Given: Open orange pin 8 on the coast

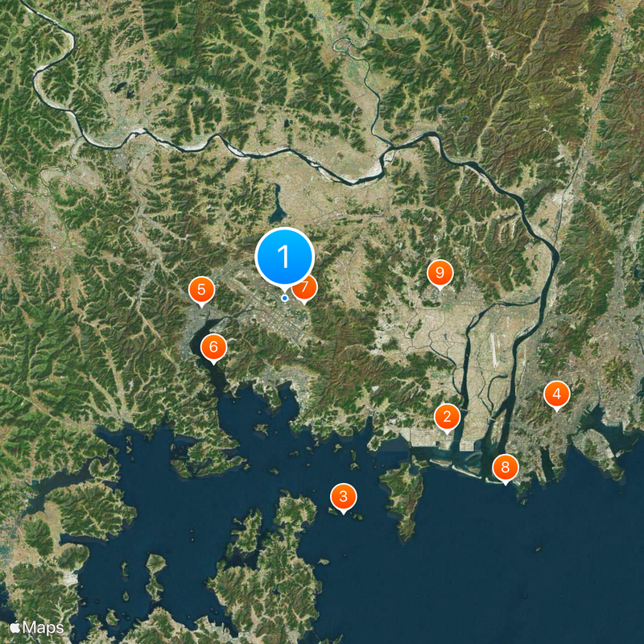Looking at the screenshot, I should pos(506,468).
